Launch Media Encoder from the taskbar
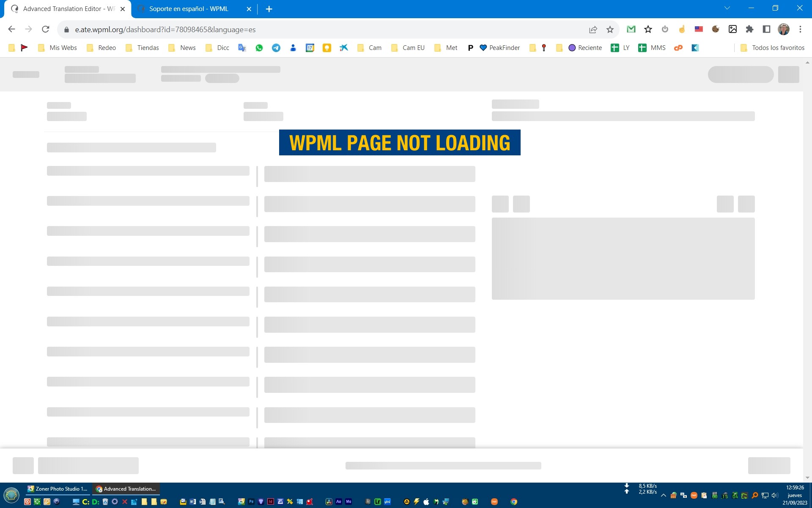The width and height of the screenshot is (812, 508). click(348, 502)
